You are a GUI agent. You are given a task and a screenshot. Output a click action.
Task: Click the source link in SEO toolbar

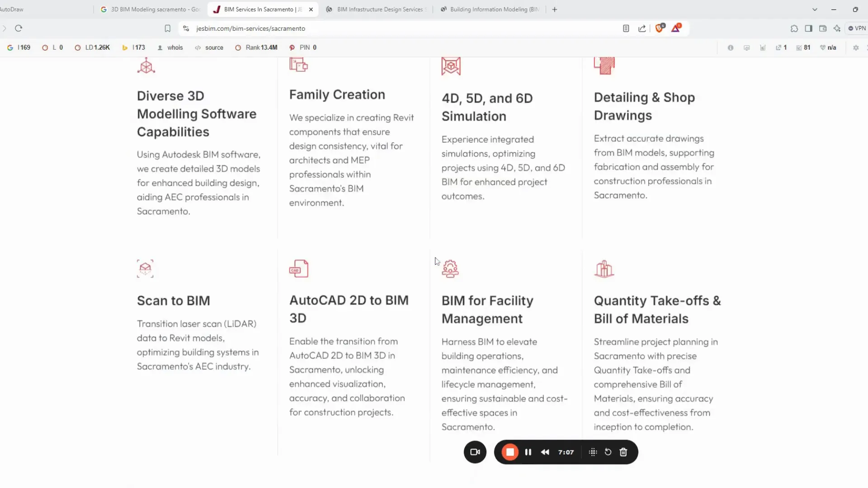(209, 47)
